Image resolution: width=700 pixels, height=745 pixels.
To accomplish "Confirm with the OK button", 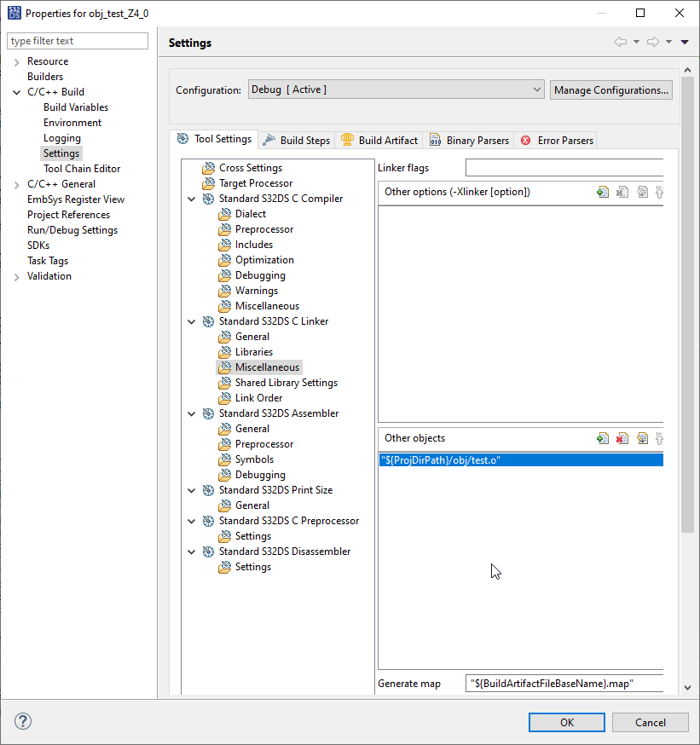I will (567, 722).
